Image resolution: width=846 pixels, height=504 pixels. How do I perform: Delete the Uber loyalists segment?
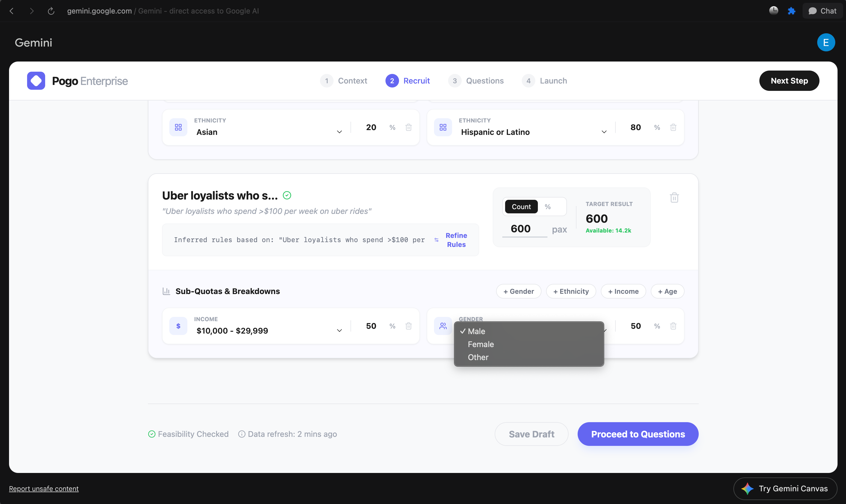674,197
